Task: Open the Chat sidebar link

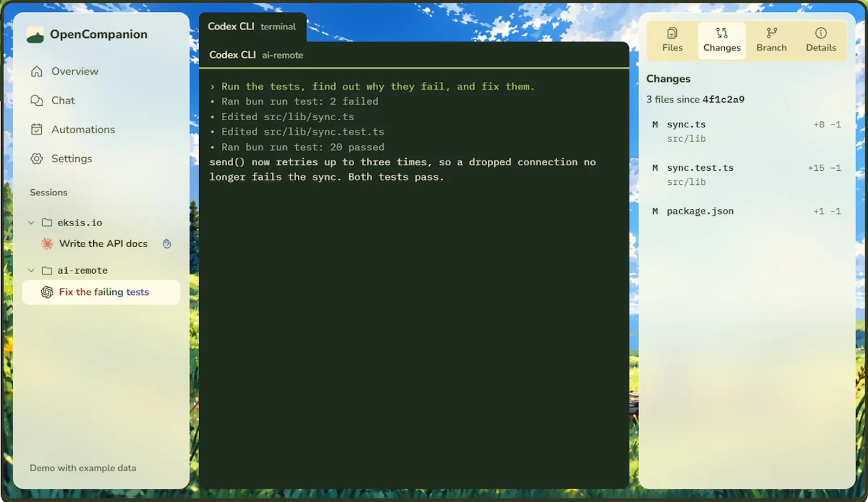Action: 63,101
